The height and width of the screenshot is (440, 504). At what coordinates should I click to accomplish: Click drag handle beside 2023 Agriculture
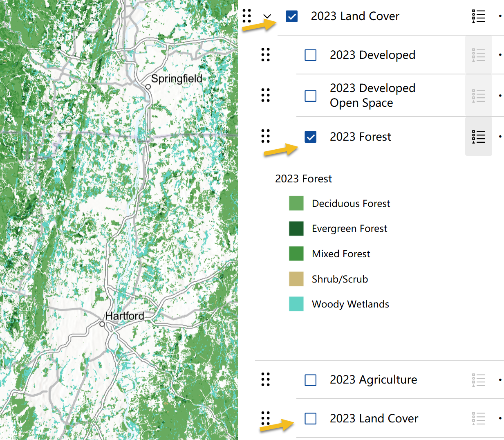click(x=266, y=379)
